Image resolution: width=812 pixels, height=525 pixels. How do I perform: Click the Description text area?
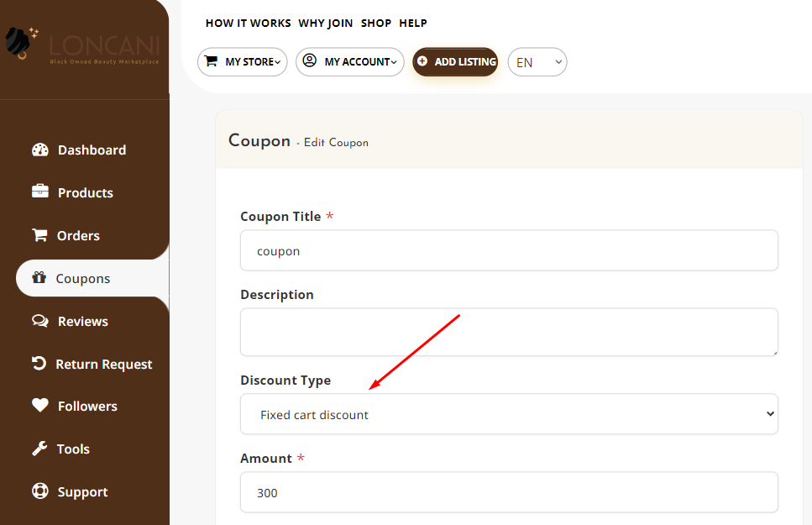(509, 332)
